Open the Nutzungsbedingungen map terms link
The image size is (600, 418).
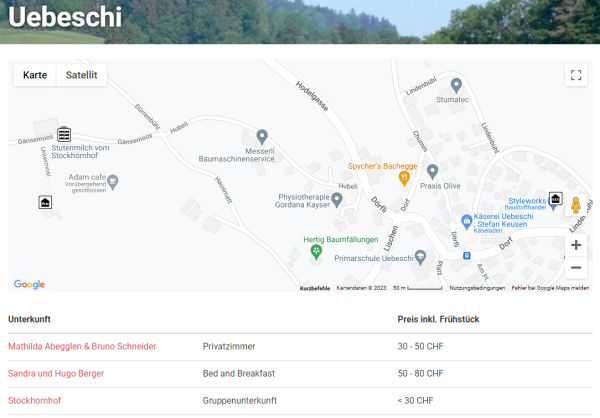tap(476, 288)
